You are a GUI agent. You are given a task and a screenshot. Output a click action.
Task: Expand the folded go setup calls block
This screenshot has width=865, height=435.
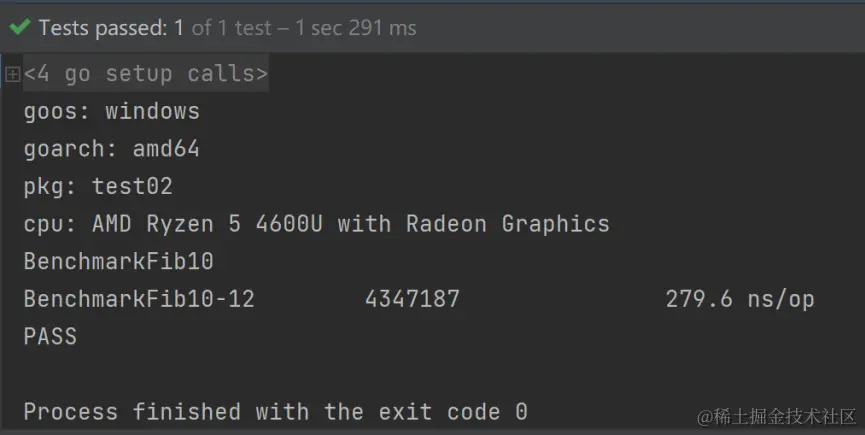coord(12,74)
